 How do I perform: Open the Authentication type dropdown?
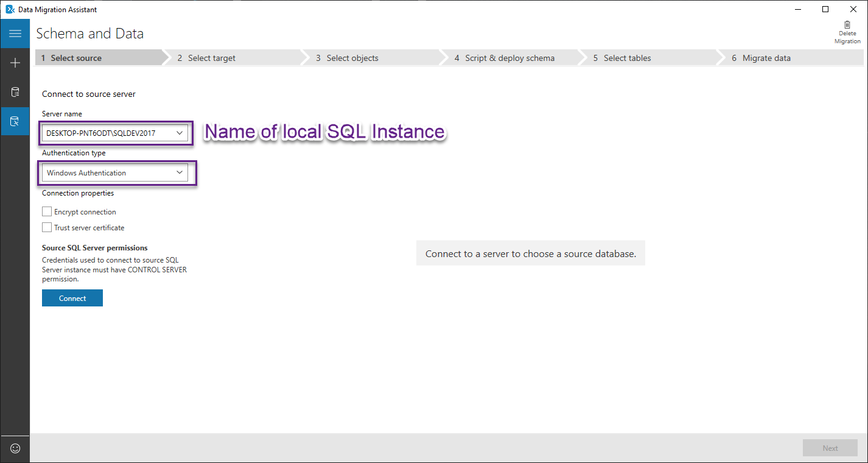pyautogui.click(x=115, y=173)
